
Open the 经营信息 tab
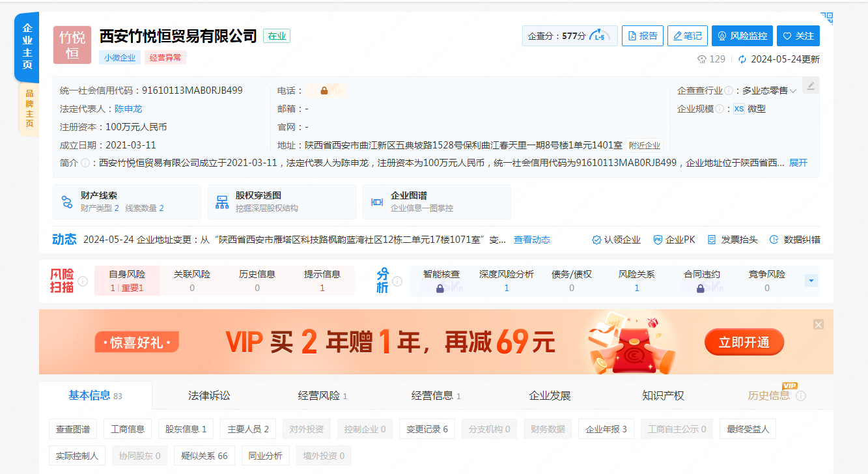[436, 396]
